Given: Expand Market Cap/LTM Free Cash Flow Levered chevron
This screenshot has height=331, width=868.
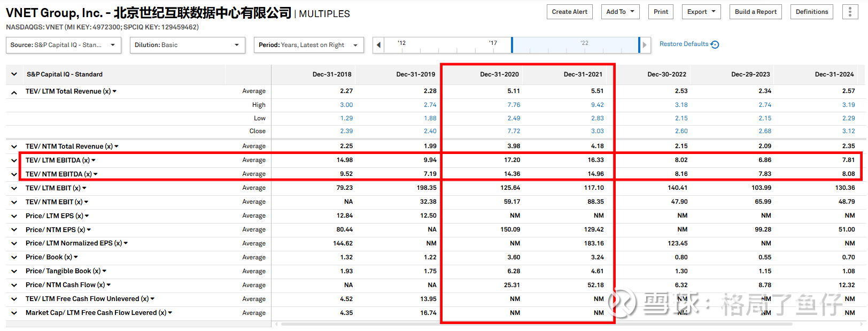Looking at the screenshot, I should coord(14,313).
